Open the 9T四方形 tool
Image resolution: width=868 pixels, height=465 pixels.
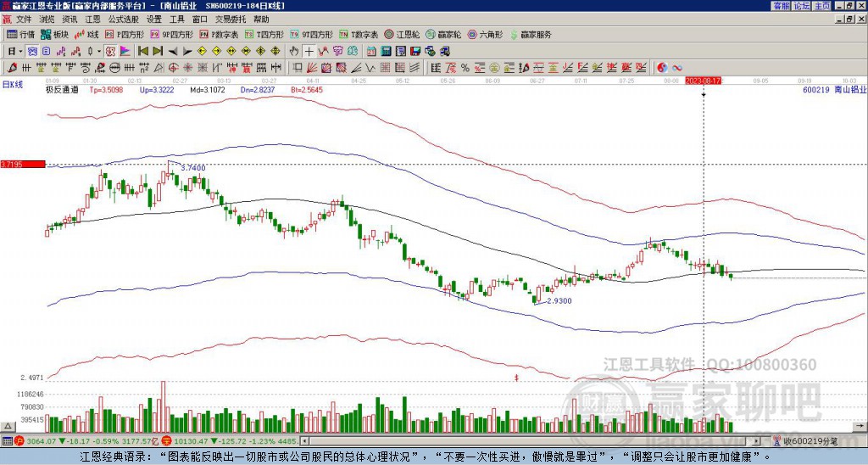tap(312, 35)
